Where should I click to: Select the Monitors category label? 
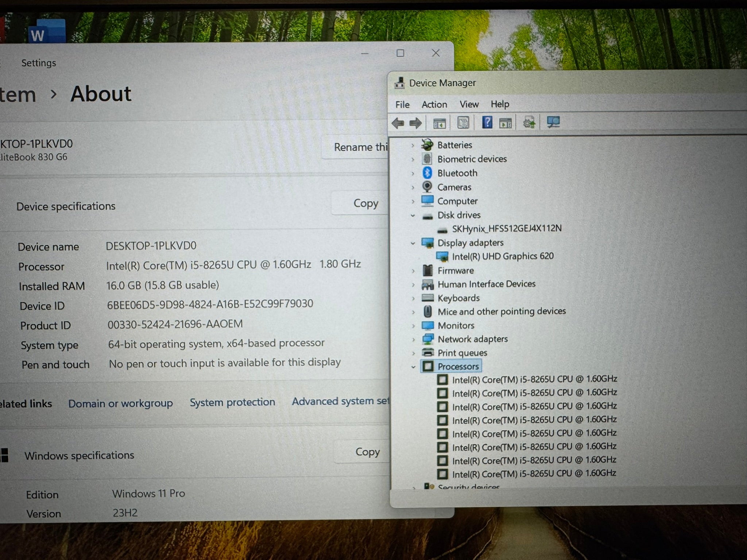(x=456, y=325)
